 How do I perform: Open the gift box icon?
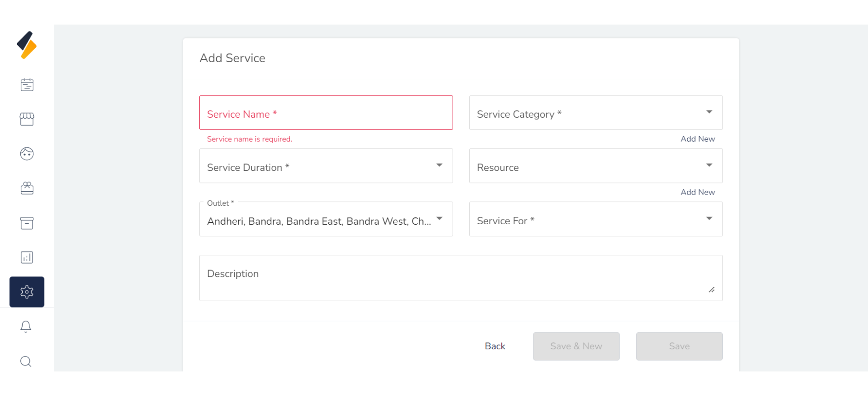[27, 188]
